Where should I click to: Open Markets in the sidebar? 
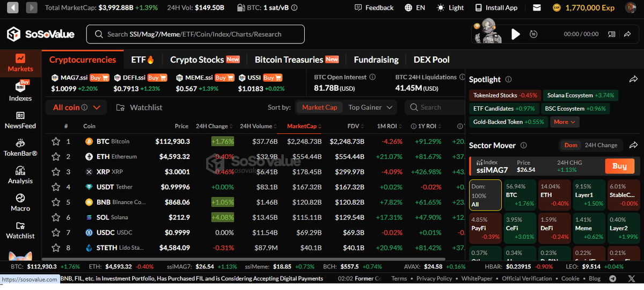(x=20, y=63)
